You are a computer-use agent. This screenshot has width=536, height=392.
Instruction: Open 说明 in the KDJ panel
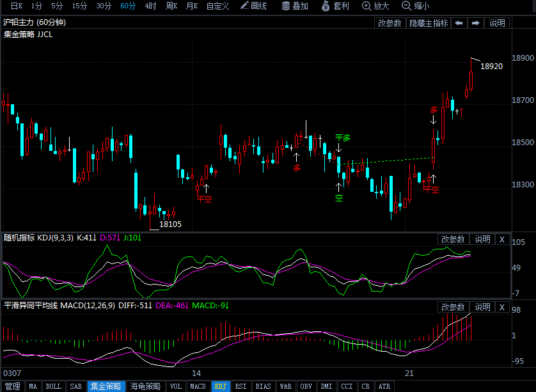[x=482, y=239]
